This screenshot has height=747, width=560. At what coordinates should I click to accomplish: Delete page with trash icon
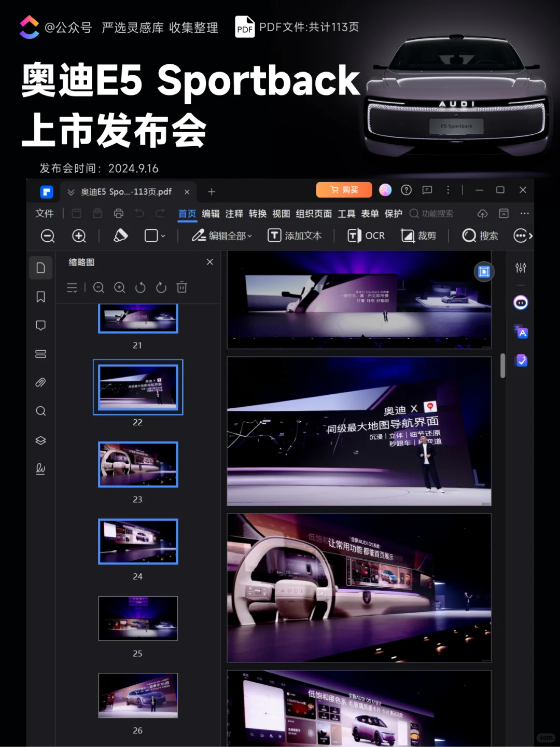click(182, 287)
